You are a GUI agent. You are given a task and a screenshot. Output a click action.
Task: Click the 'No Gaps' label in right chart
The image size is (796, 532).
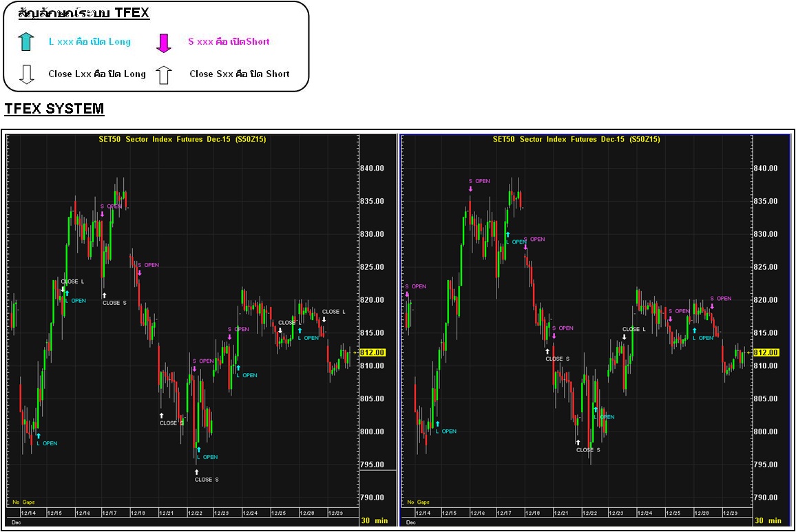pos(419,502)
